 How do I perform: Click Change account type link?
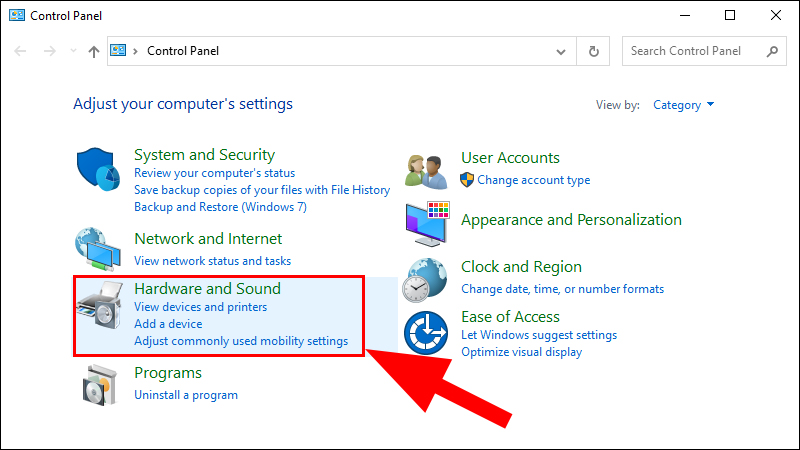[x=533, y=180]
